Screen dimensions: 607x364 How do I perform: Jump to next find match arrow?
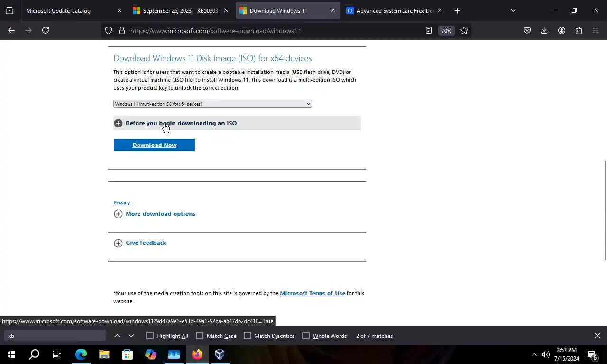tap(131, 336)
